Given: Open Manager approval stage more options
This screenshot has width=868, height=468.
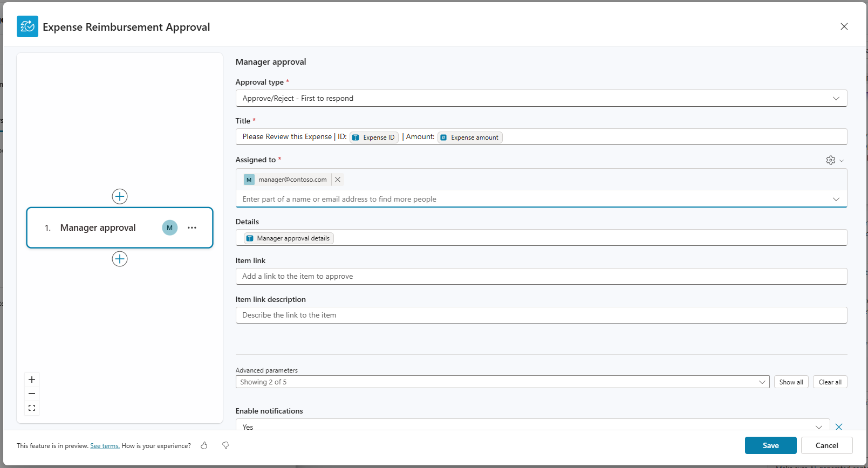Looking at the screenshot, I should point(192,228).
